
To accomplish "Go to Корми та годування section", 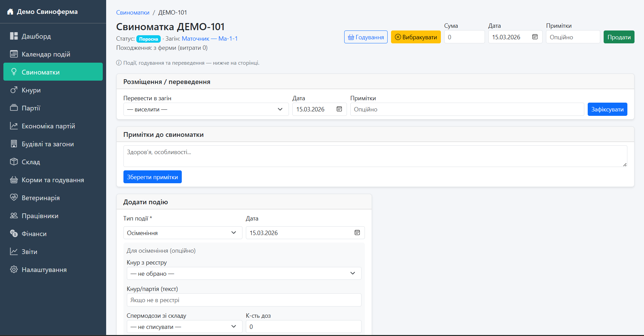I will point(53,180).
